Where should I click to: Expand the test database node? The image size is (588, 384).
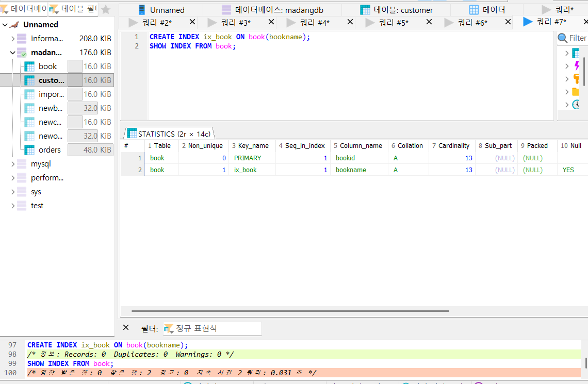coord(13,206)
